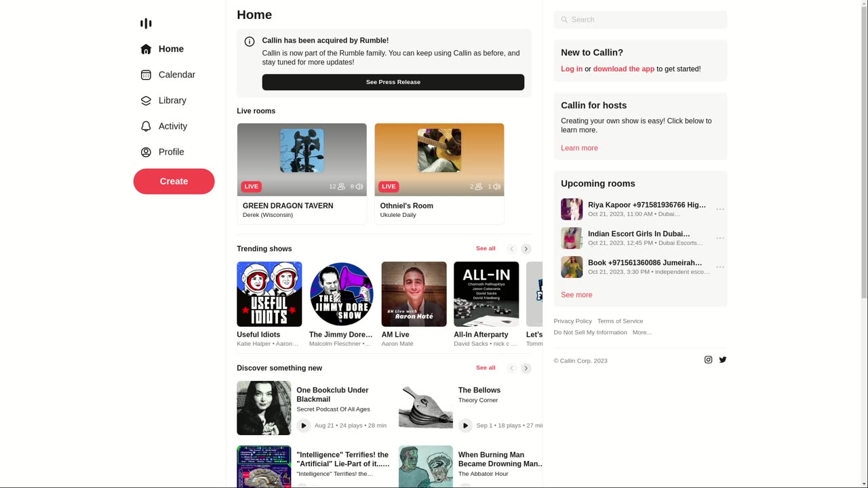868x488 pixels.
Task: Click Ukulele Daily show name
Action: (398, 216)
